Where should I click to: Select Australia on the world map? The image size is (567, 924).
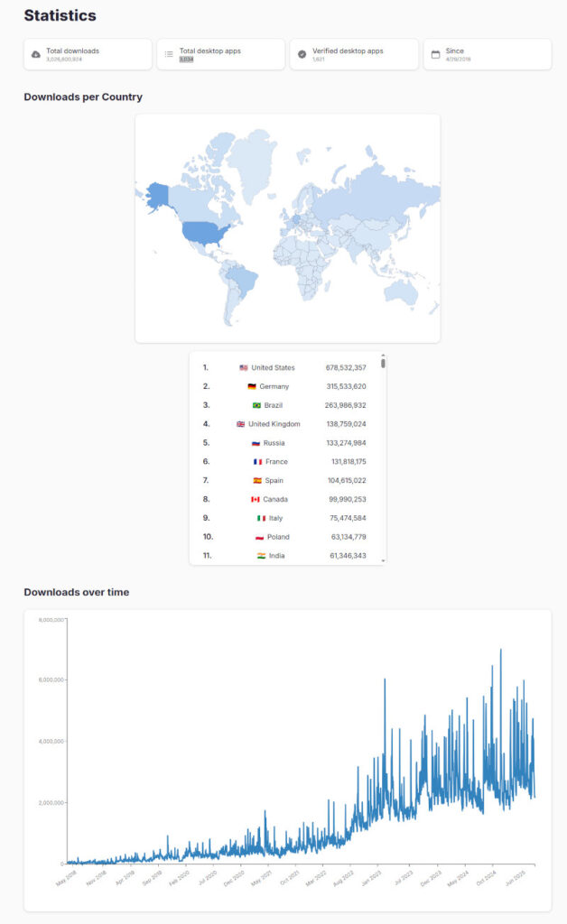(400, 290)
